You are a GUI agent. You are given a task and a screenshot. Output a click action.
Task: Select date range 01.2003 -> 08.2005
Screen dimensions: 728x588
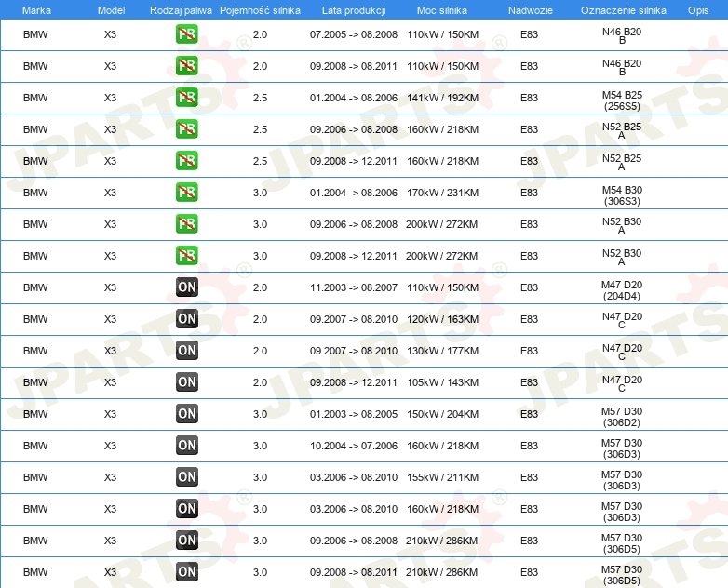354,413
